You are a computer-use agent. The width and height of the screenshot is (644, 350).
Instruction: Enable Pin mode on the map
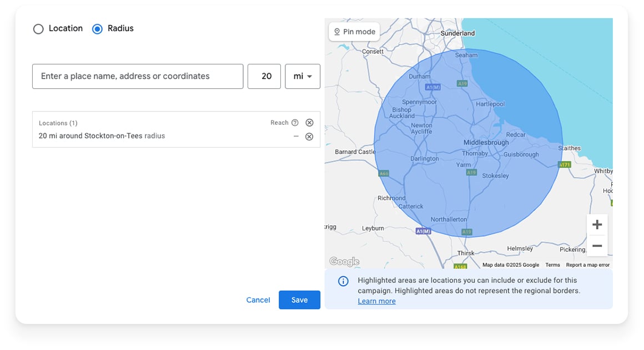pos(354,32)
